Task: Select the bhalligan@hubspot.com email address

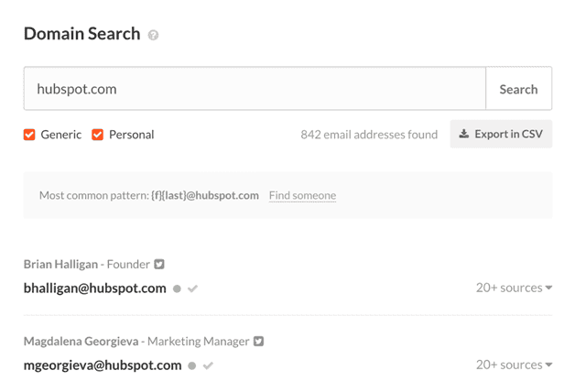Action: (94, 289)
